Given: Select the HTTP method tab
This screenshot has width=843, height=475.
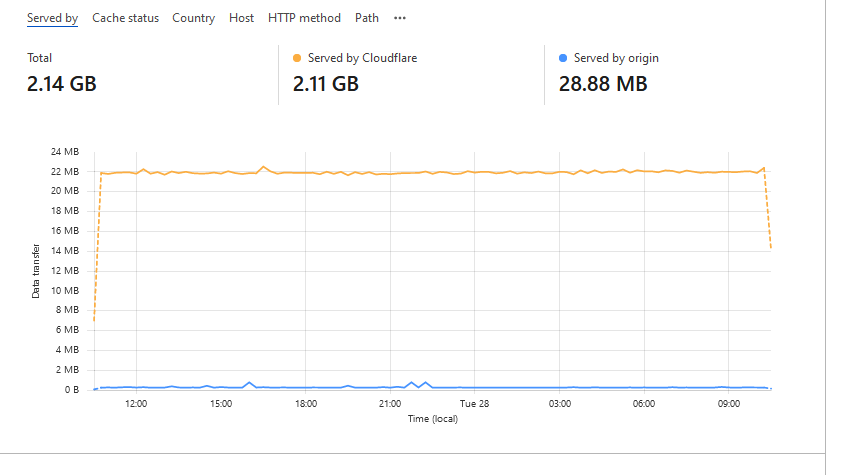Looking at the screenshot, I should pyautogui.click(x=304, y=18).
